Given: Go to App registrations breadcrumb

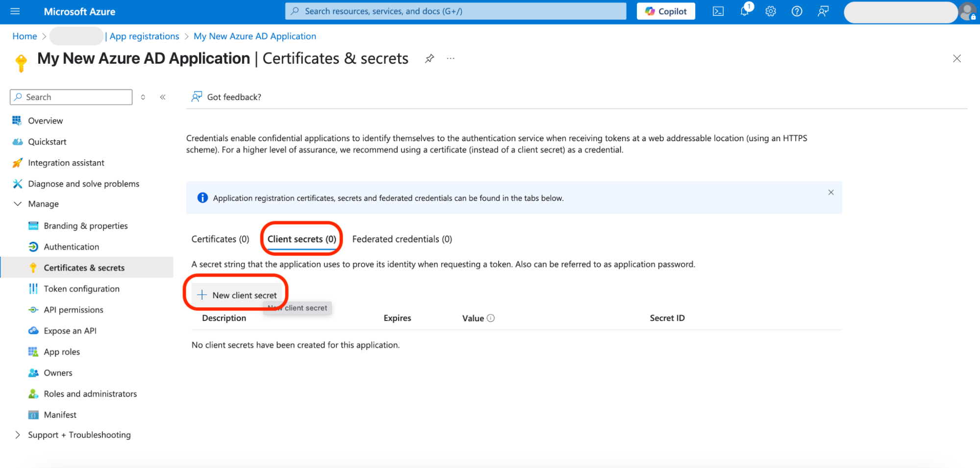Looking at the screenshot, I should pos(144,36).
